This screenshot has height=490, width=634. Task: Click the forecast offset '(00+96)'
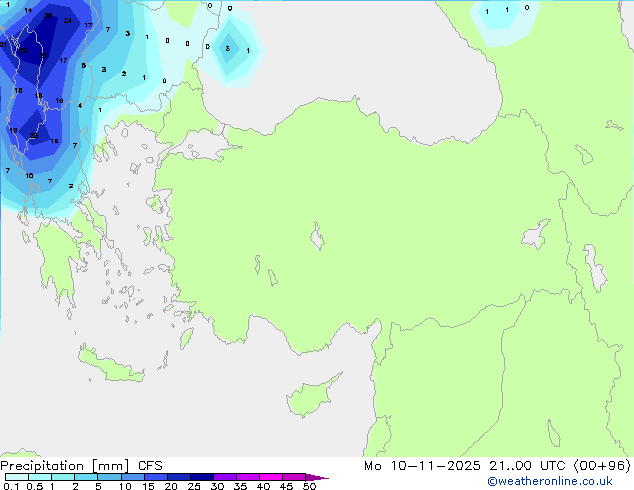click(602, 466)
